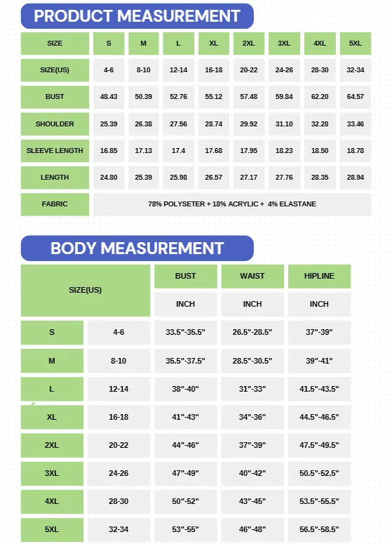Select the bust value 48.43 for size S
This screenshot has width=392, height=544.
pos(109,97)
